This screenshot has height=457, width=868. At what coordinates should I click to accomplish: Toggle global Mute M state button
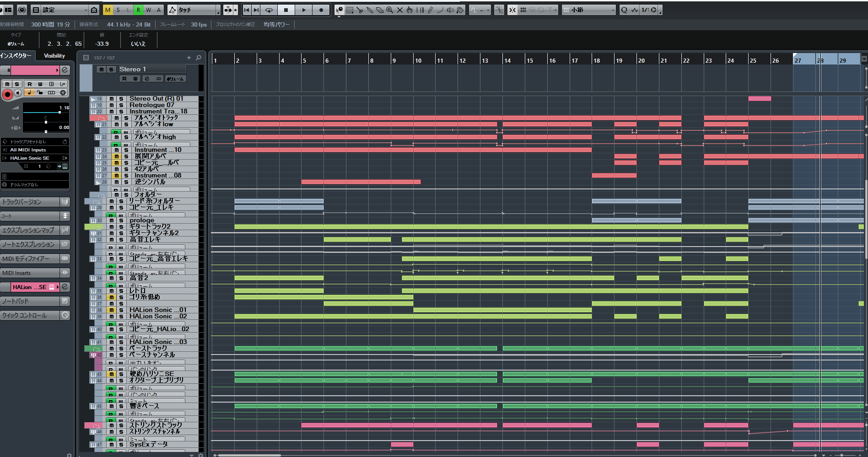[108, 10]
